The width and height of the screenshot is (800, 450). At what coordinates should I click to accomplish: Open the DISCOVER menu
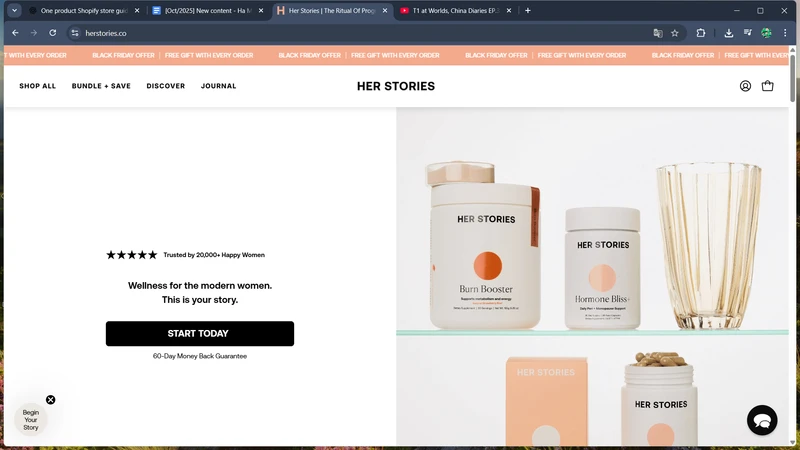[166, 86]
